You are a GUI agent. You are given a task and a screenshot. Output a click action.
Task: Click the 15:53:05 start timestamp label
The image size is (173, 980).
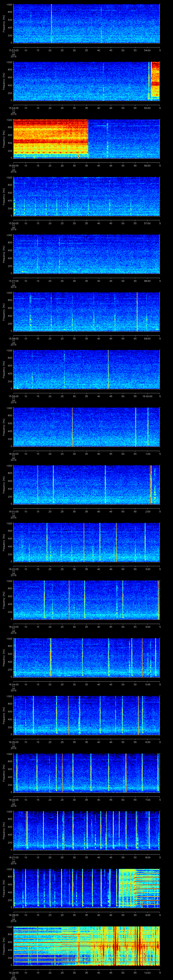pyautogui.click(x=13, y=50)
